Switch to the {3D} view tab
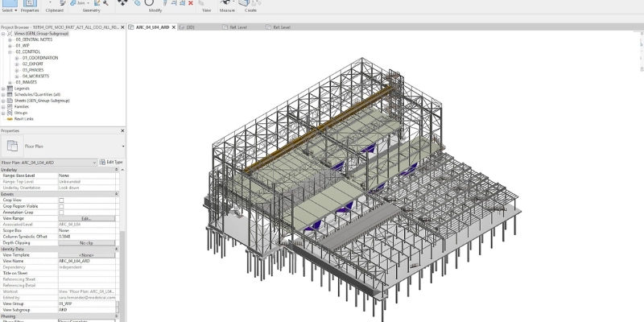 click(190, 27)
